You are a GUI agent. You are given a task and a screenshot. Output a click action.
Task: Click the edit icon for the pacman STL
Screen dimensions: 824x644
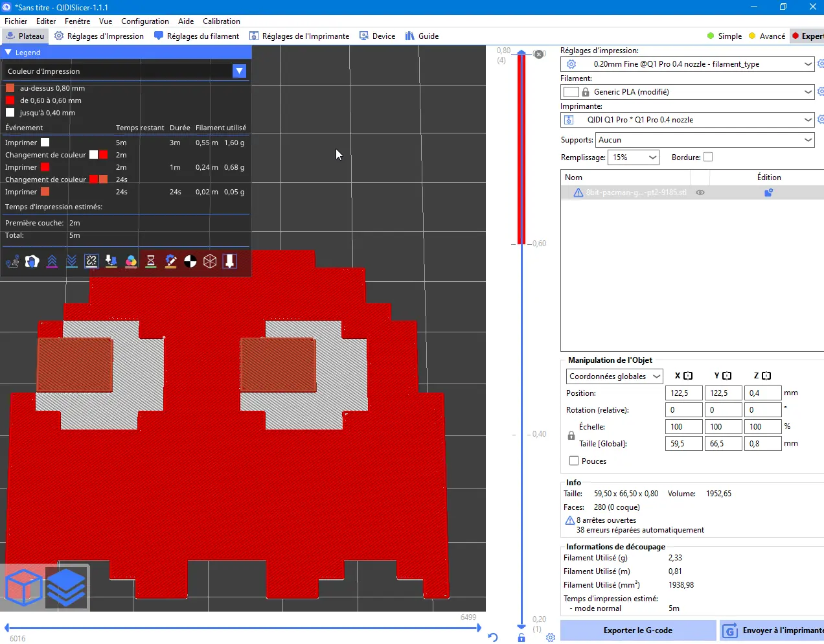click(769, 192)
